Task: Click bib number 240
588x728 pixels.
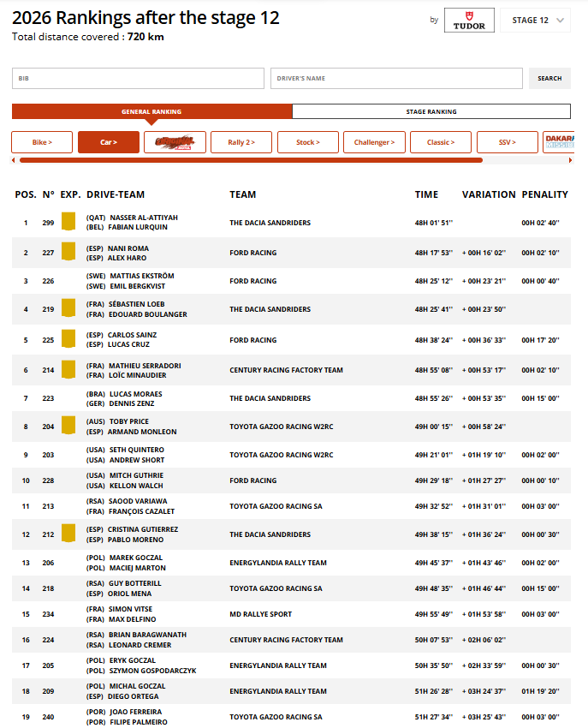Action: (x=48, y=718)
